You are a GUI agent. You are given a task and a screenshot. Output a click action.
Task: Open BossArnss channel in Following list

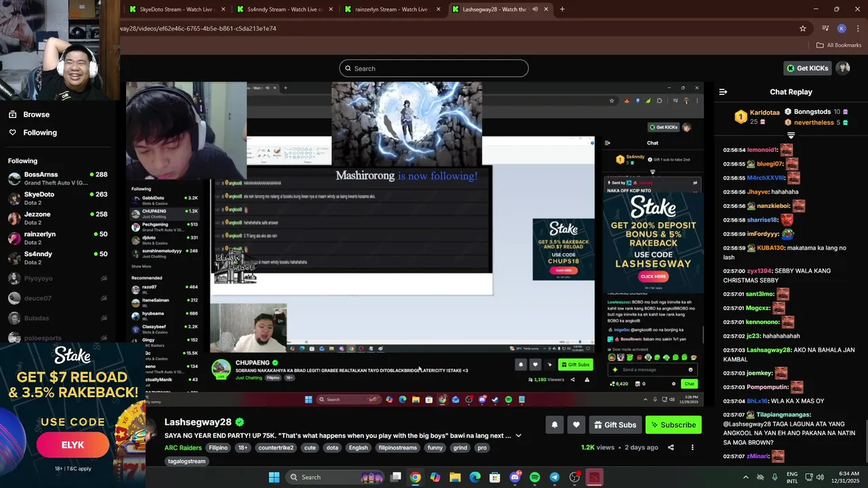(x=58, y=178)
